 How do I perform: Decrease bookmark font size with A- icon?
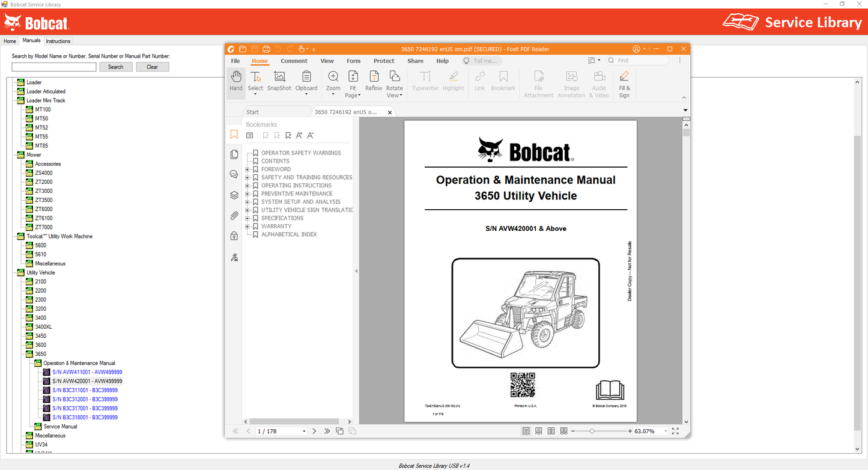[310, 136]
